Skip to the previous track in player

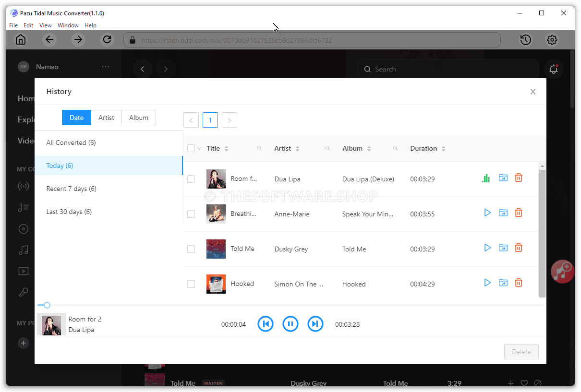(266, 324)
